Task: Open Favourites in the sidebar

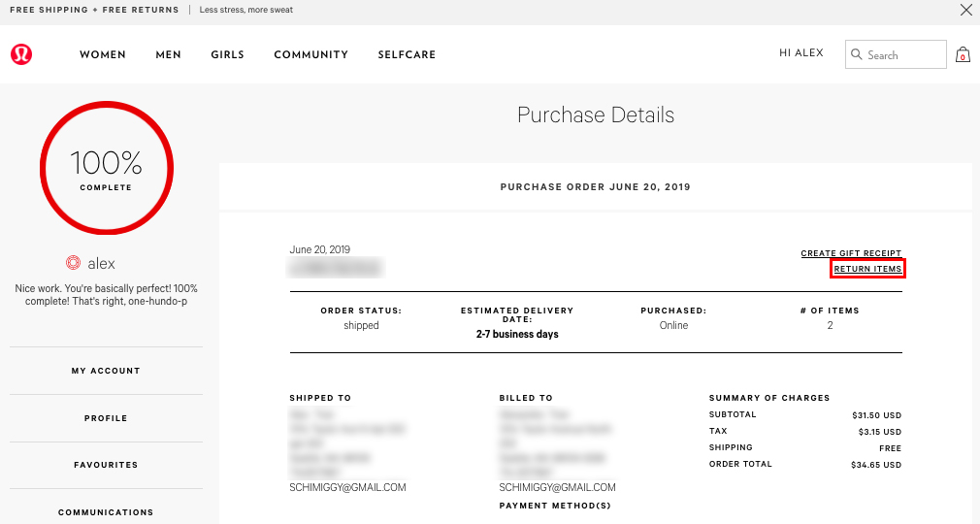Action: [106, 465]
